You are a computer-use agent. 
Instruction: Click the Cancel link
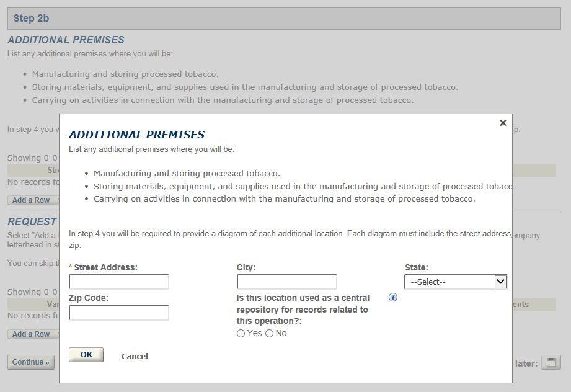coord(135,356)
